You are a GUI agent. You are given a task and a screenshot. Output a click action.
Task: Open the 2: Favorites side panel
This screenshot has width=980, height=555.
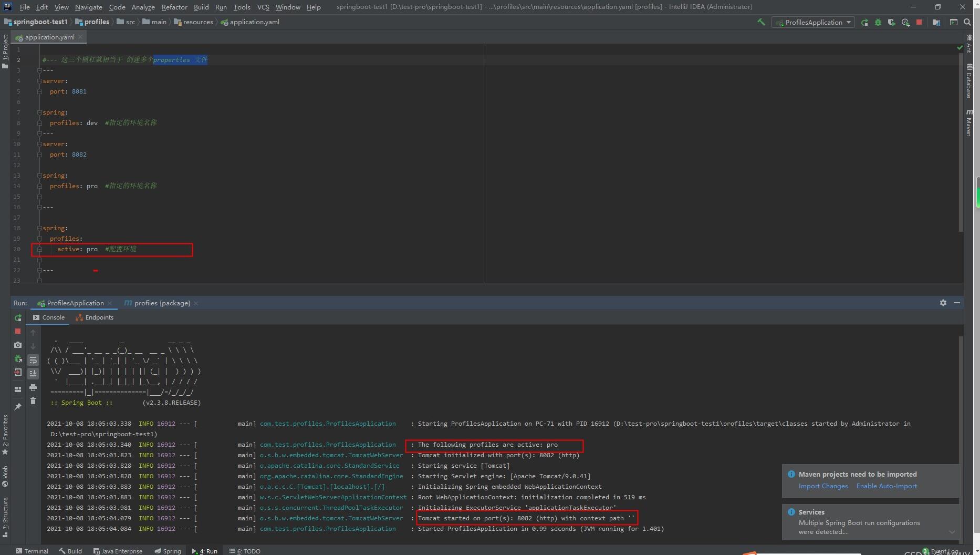coord(5,435)
